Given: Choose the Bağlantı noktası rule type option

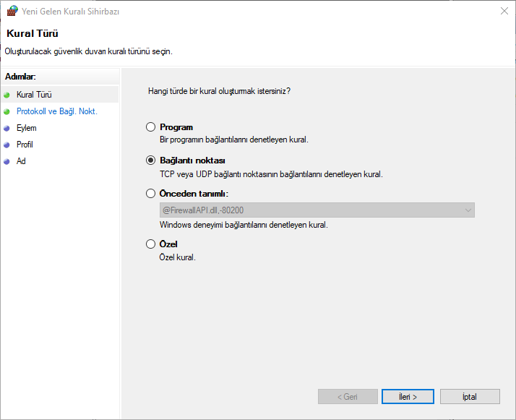Looking at the screenshot, I should coord(151,160).
